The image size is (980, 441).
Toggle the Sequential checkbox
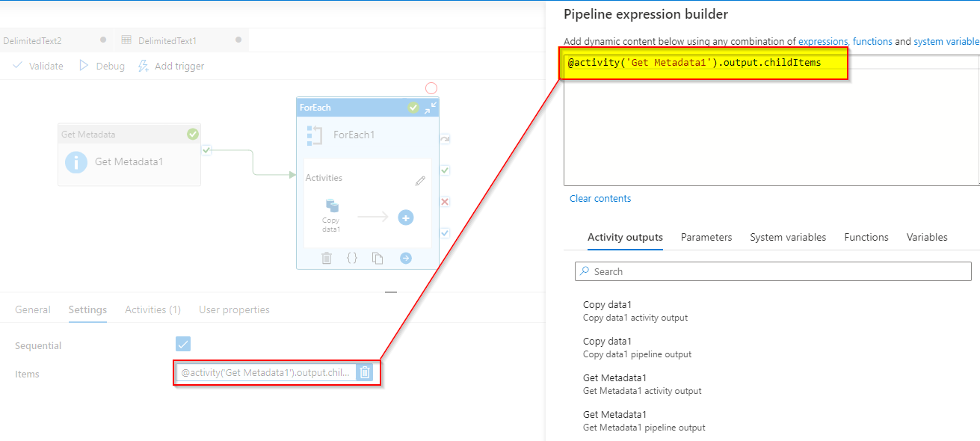point(183,344)
